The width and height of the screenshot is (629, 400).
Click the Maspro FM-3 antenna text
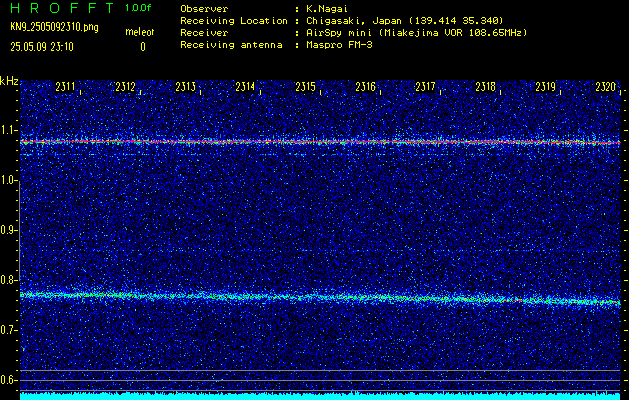[339, 45]
